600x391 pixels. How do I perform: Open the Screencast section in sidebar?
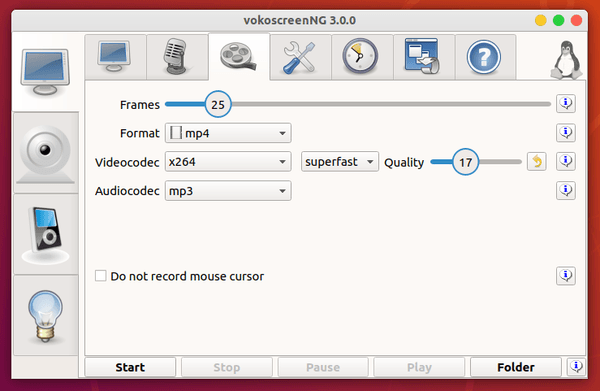tap(45, 72)
